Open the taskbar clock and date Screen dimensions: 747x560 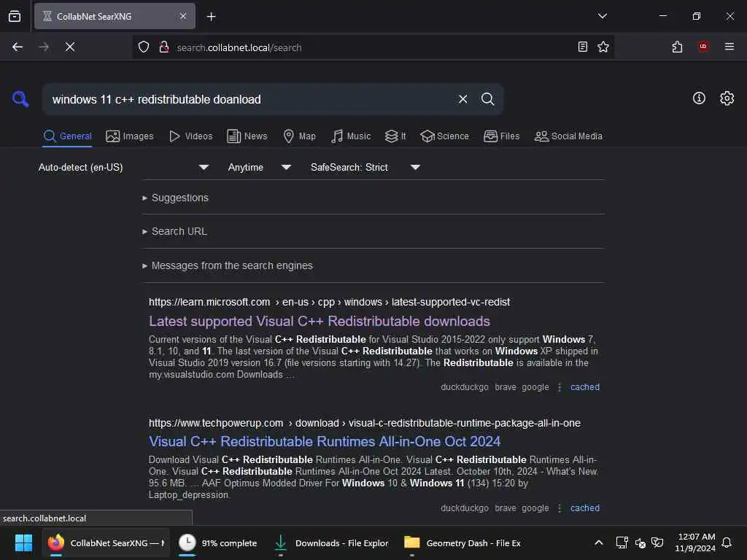(x=695, y=542)
